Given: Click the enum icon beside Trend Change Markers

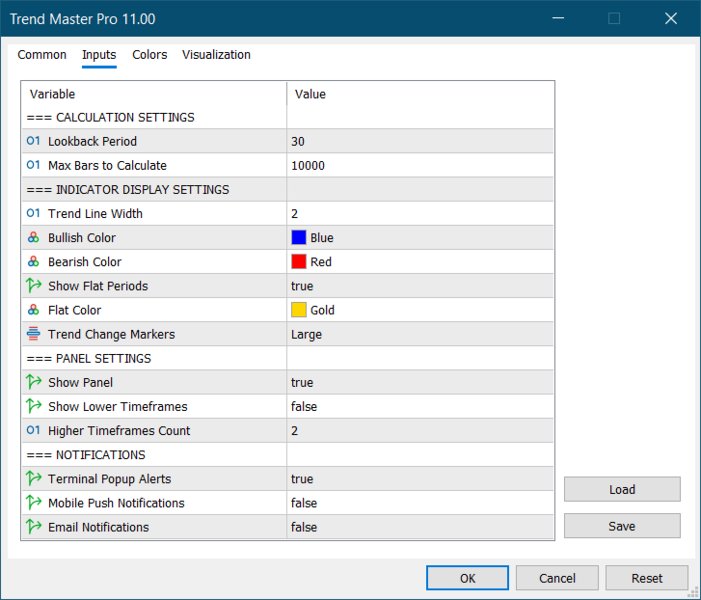Looking at the screenshot, I should pos(34,334).
